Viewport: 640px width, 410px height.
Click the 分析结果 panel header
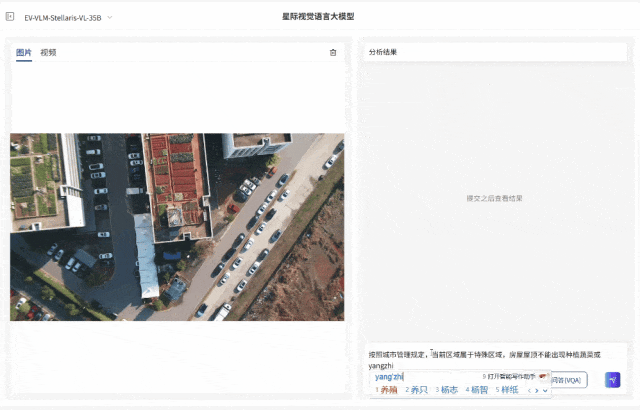pyautogui.click(x=495, y=52)
